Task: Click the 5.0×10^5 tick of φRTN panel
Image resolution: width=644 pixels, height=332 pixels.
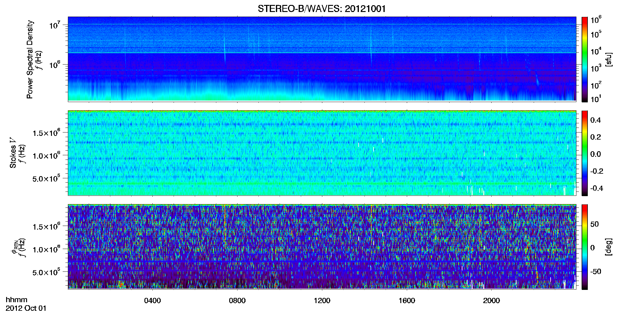Action: 46,272
